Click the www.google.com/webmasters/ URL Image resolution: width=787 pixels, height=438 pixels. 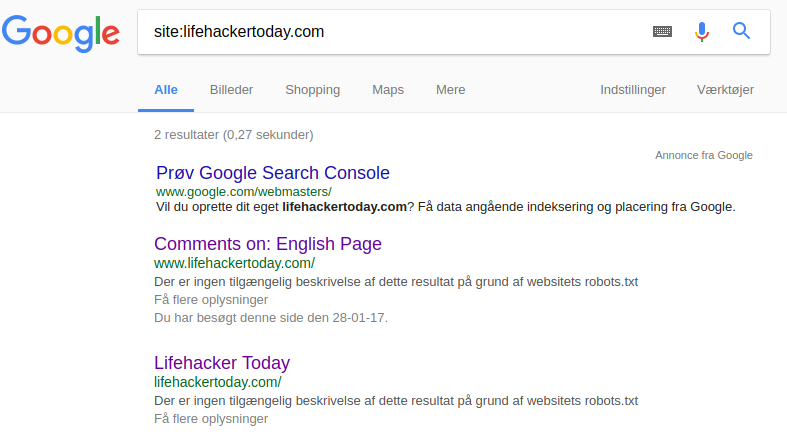[243, 192]
